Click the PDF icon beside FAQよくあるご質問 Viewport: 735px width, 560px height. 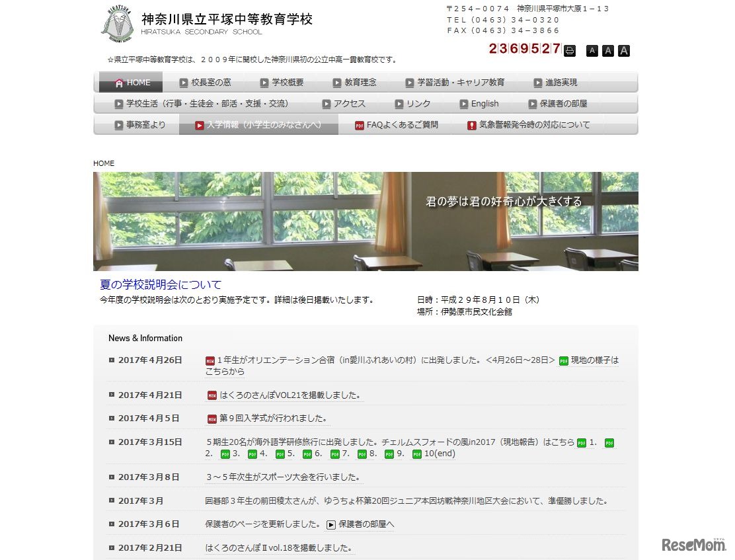358,125
